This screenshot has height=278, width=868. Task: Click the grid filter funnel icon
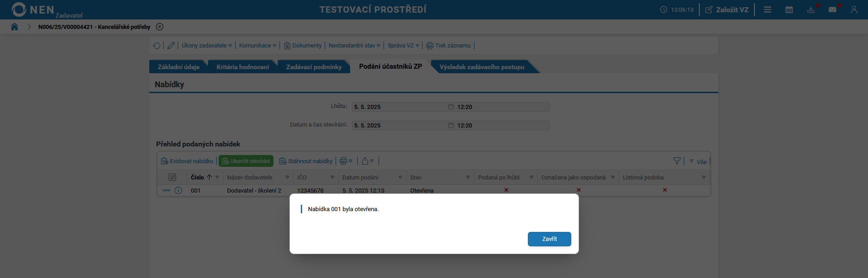point(677,161)
